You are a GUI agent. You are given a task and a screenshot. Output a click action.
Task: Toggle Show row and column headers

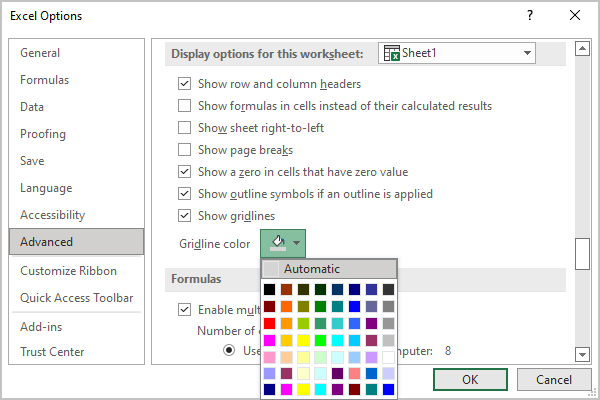coord(184,83)
